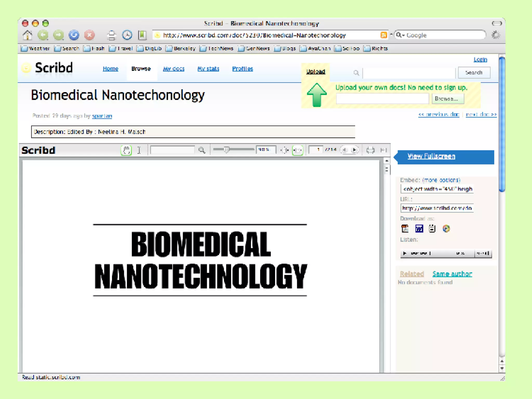The image size is (532, 399).
Task: Select the text cursor tool in viewer
Action: click(139, 150)
